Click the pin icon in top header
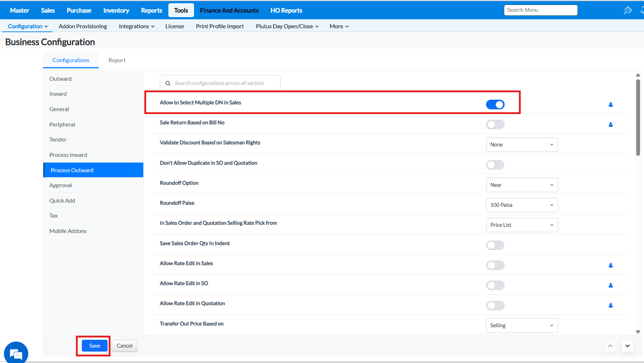 point(628,10)
